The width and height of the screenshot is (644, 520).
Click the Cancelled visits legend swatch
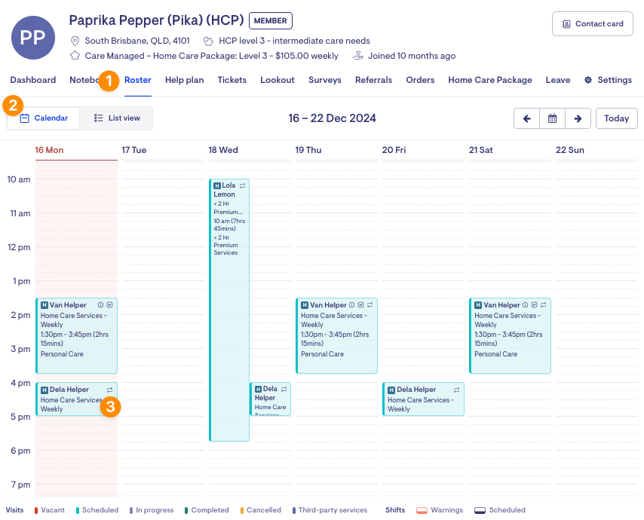[242, 510]
